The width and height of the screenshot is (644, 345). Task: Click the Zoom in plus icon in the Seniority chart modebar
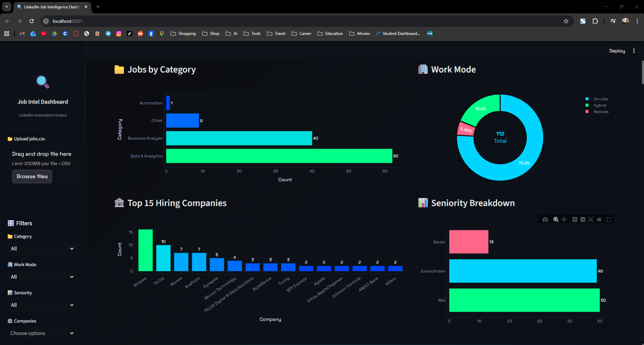pos(575,219)
